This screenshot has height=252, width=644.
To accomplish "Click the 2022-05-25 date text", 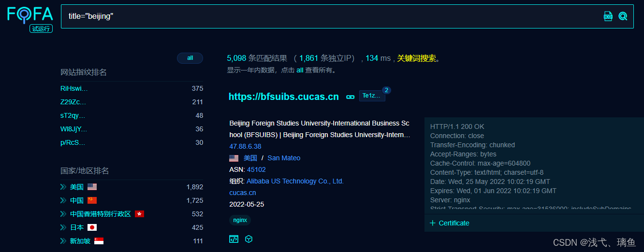I will [247, 204].
